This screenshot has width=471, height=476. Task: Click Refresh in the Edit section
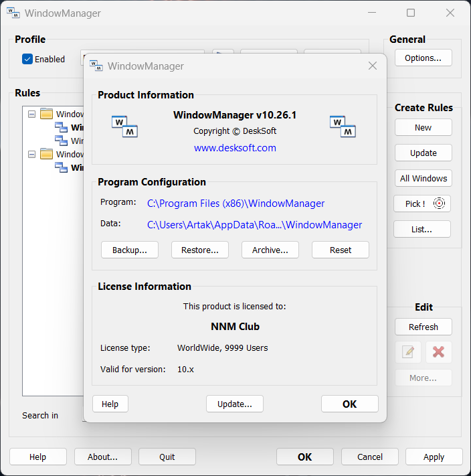[423, 327]
